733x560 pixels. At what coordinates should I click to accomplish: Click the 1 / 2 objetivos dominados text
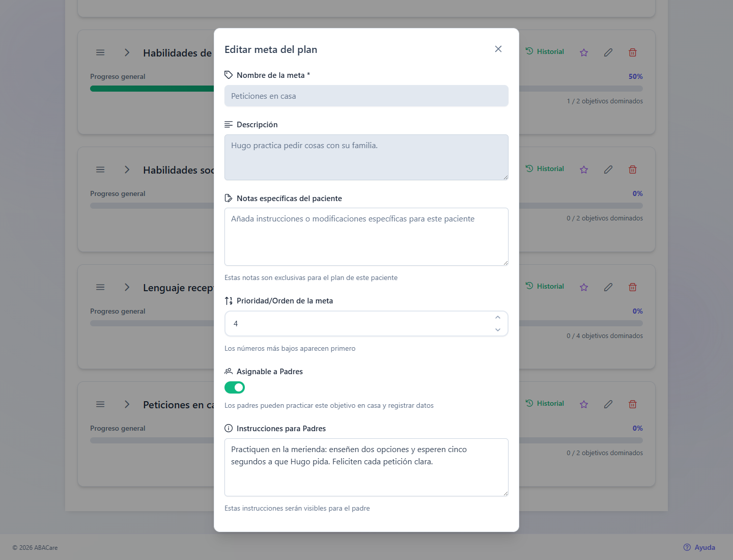605,101
